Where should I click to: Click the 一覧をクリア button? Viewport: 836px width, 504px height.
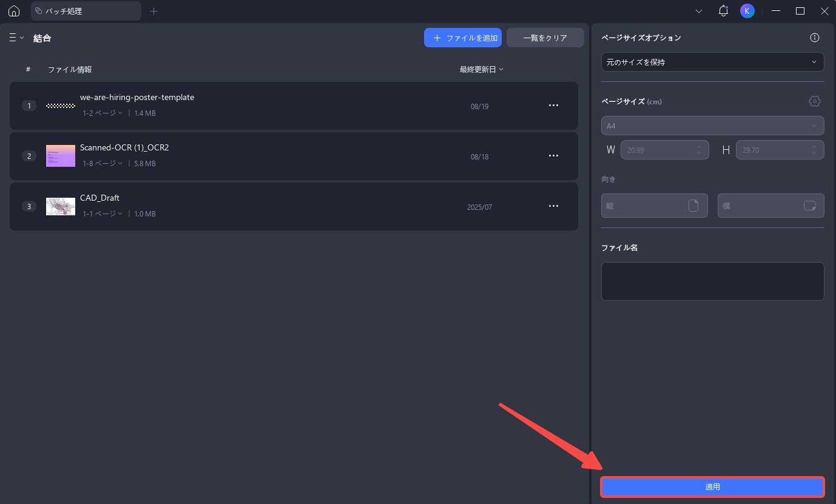pyautogui.click(x=545, y=38)
